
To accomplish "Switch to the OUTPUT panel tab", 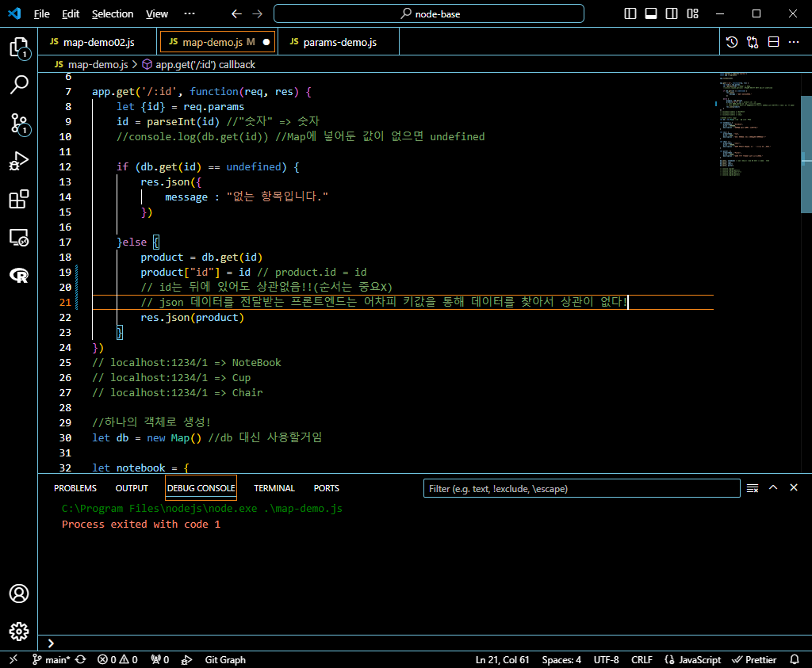I will 132,488.
